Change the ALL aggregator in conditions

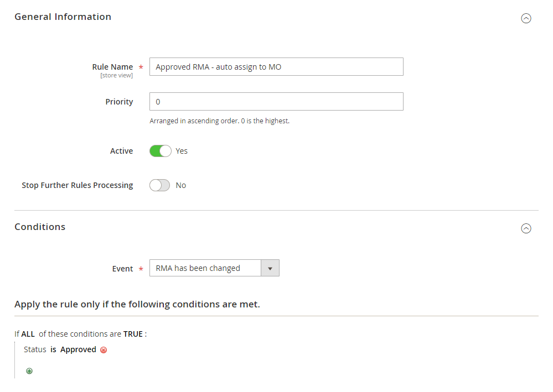coord(28,334)
